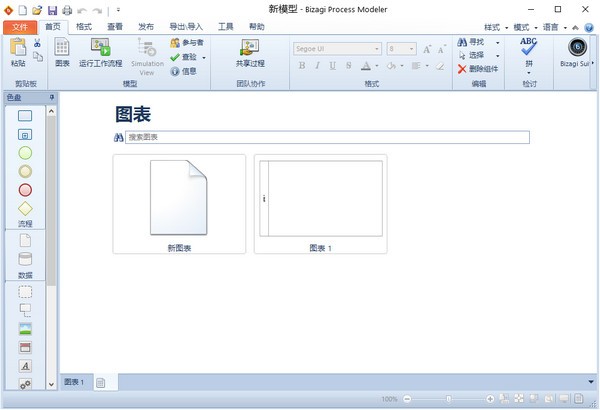Image resolution: width=600 pixels, height=410 pixels.
Task: Click the Run Workflow icon
Action: point(101,48)
